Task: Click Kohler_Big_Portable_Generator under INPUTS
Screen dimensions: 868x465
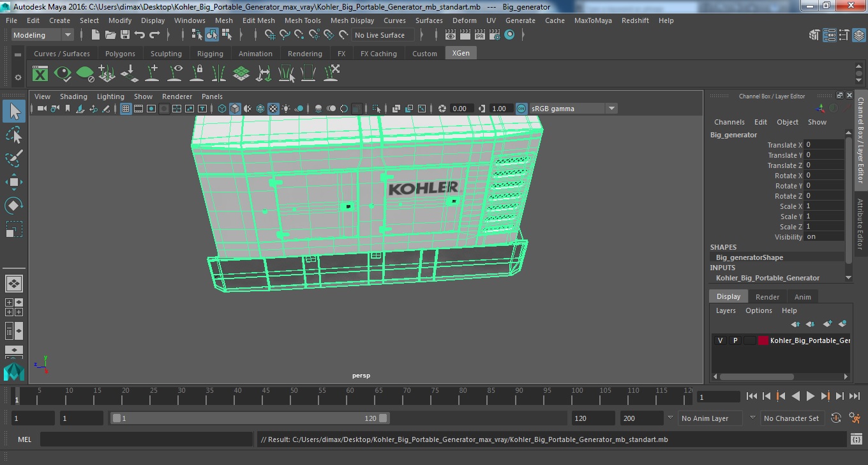Action: 767,278
